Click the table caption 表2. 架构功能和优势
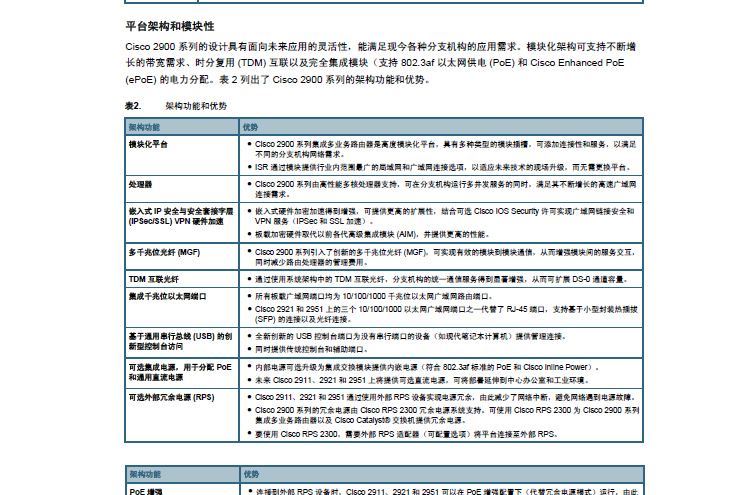This screenshot has height=495, width=750. [176, 106]
